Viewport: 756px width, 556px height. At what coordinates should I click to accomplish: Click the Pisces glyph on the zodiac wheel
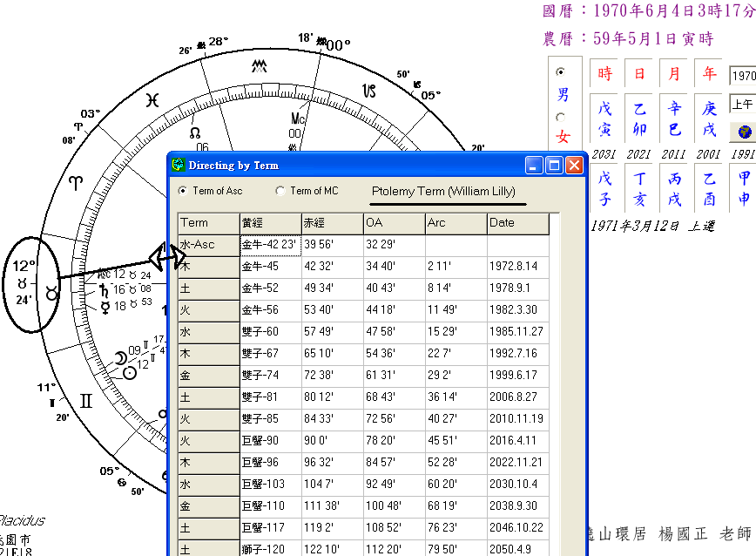[x=152, y=98]
